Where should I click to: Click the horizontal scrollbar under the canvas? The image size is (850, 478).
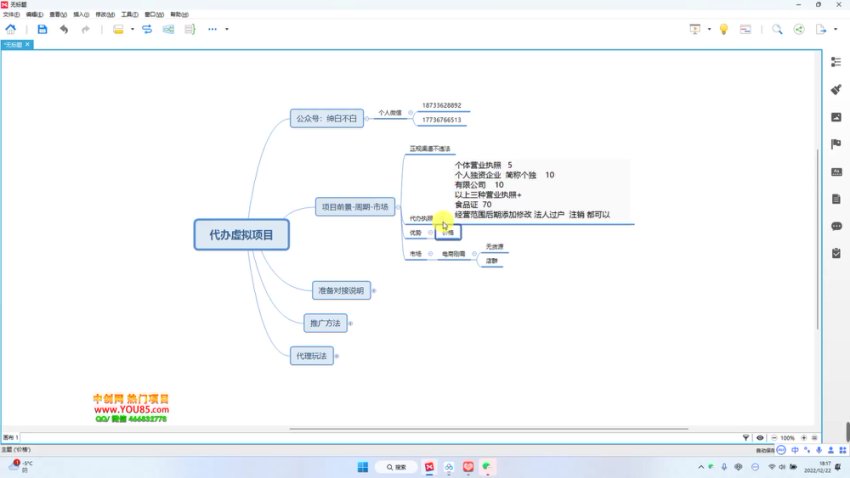488,429
